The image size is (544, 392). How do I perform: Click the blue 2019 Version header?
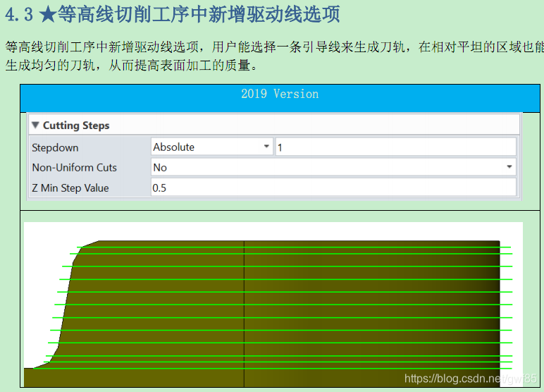(279, 94)
